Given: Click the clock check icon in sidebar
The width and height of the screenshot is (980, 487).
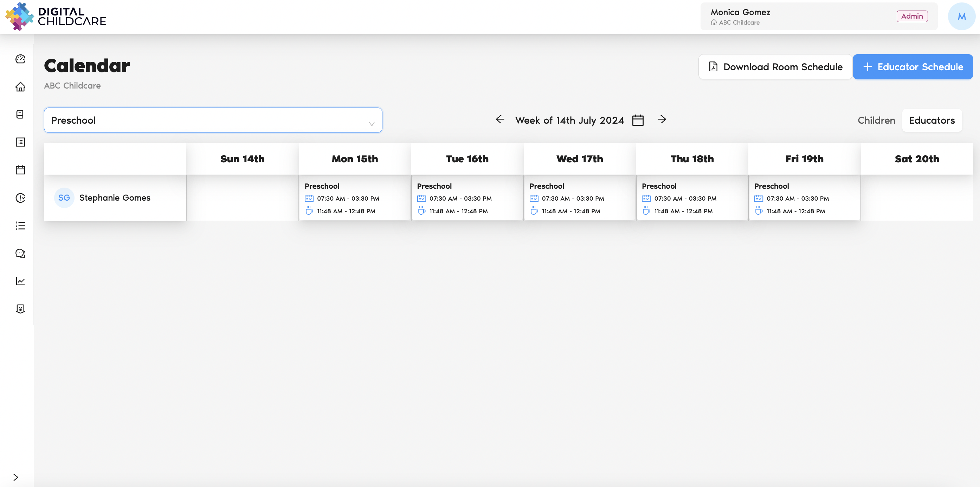Looking at the screenshot, I should [x=20, y=198].
